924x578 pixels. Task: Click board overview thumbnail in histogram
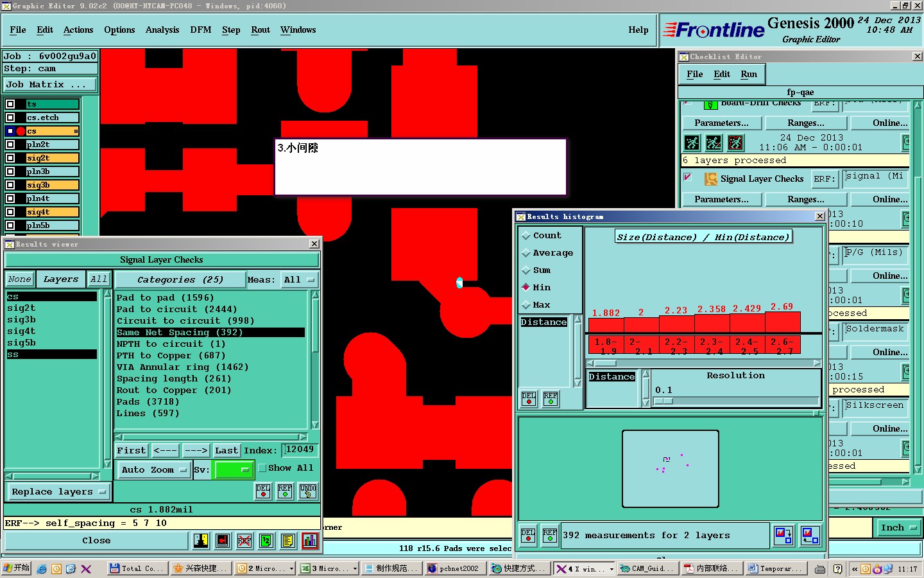tap(671, 469)
